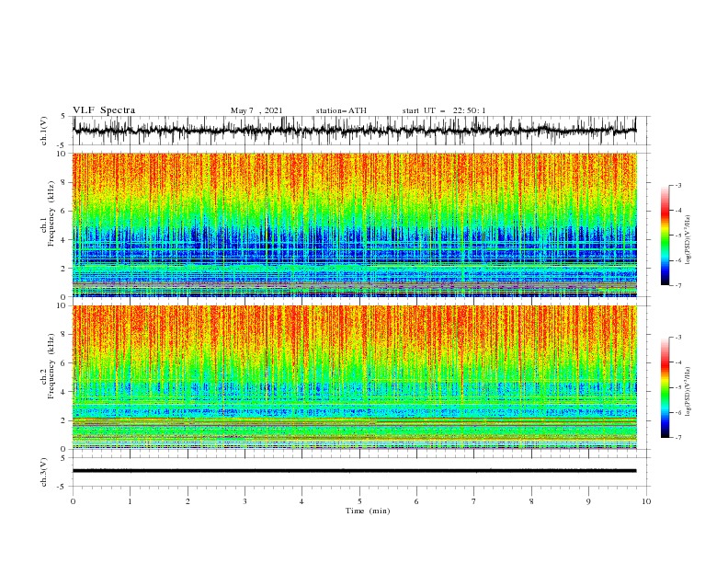728x563 pixels.
Task: Click the ch.3(V) flat waveform trace
Action: (x=354, y=471)
